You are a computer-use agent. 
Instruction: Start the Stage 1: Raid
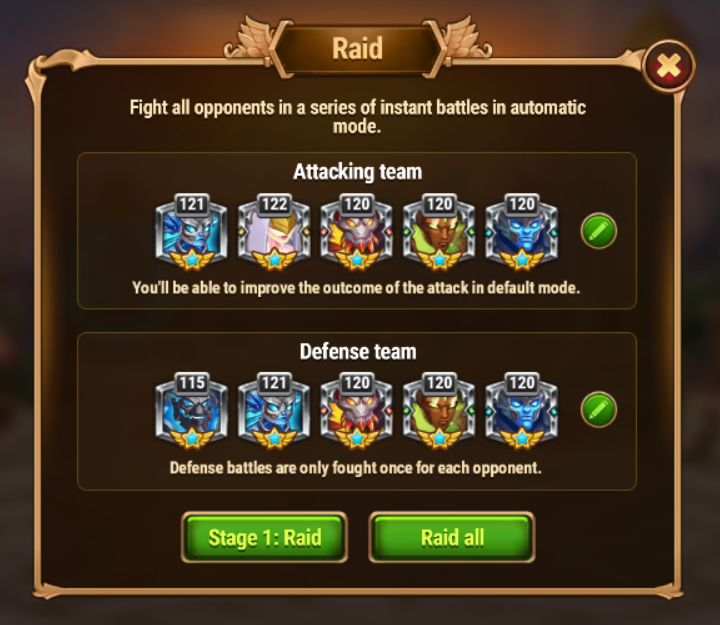(264, 537)
